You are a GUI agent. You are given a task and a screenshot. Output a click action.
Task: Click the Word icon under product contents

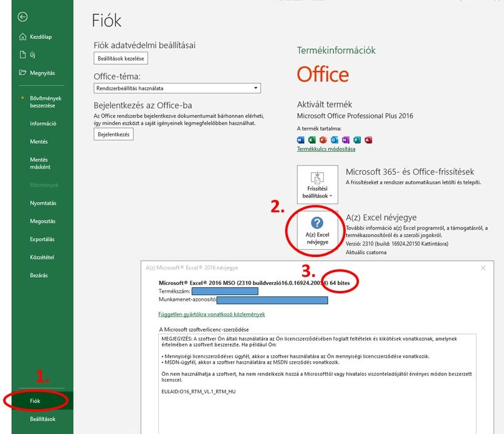(x=301, y=140)
